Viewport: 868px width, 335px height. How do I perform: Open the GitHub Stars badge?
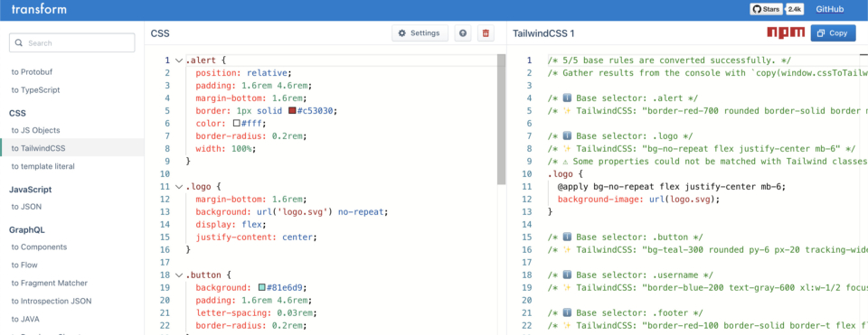pyautogui.click(x=766, y=9)
